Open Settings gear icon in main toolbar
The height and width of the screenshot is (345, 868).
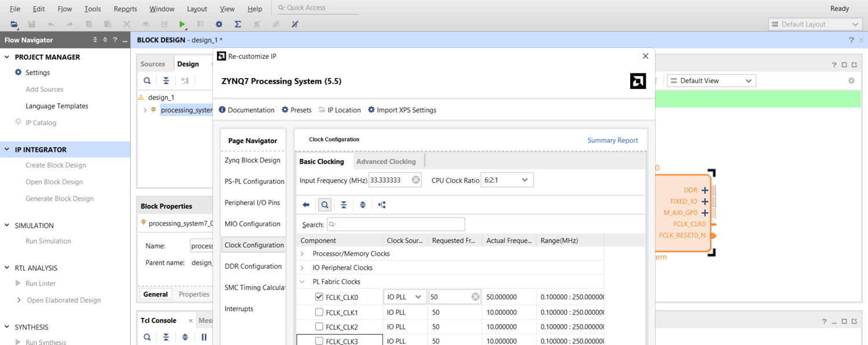219,24
